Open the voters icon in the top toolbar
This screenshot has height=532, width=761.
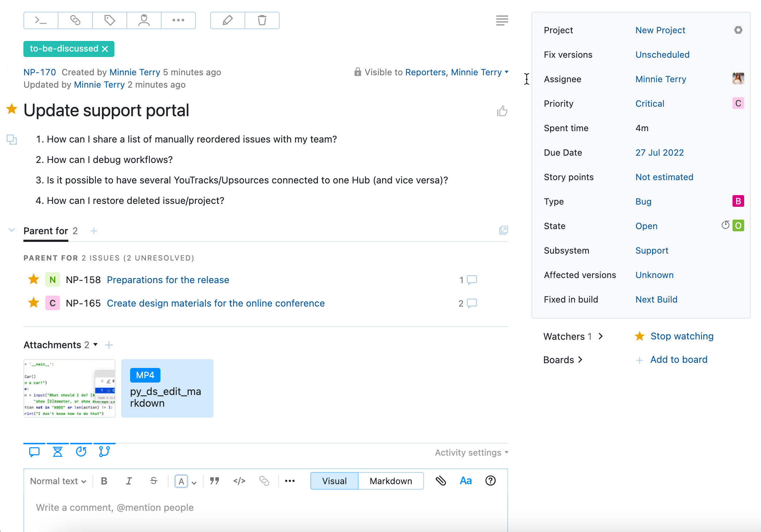point(144,20)
